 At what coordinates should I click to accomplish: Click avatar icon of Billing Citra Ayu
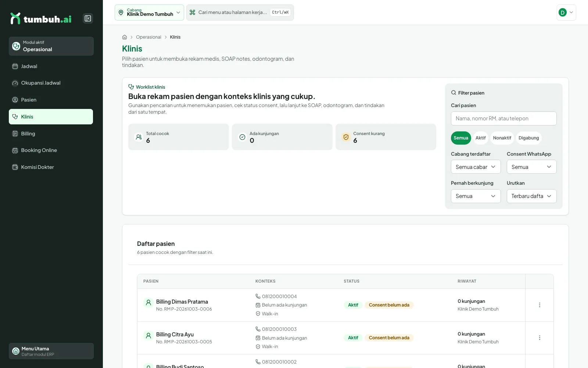tap(148, 336)
